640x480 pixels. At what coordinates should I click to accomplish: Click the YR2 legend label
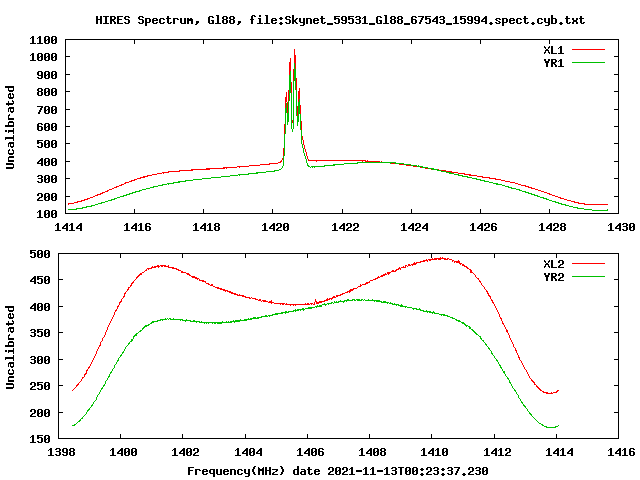coord(553,277)
